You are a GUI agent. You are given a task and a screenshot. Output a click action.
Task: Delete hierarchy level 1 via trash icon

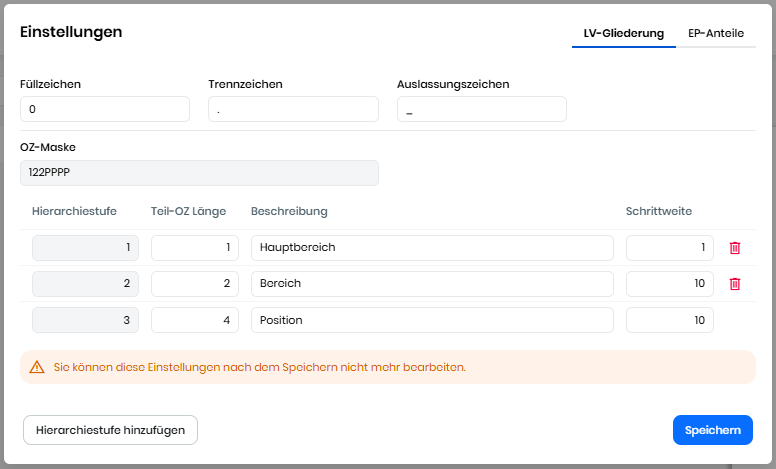[735, 247]
